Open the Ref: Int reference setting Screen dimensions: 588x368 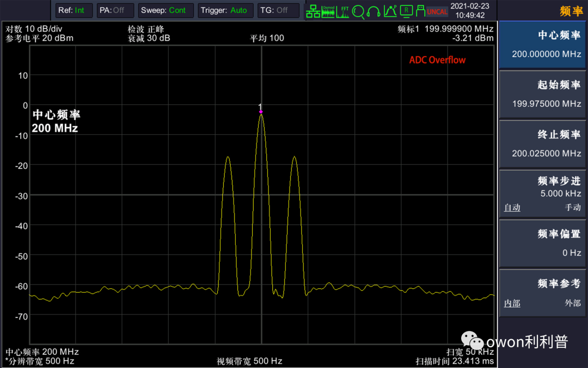pos(74,10)
